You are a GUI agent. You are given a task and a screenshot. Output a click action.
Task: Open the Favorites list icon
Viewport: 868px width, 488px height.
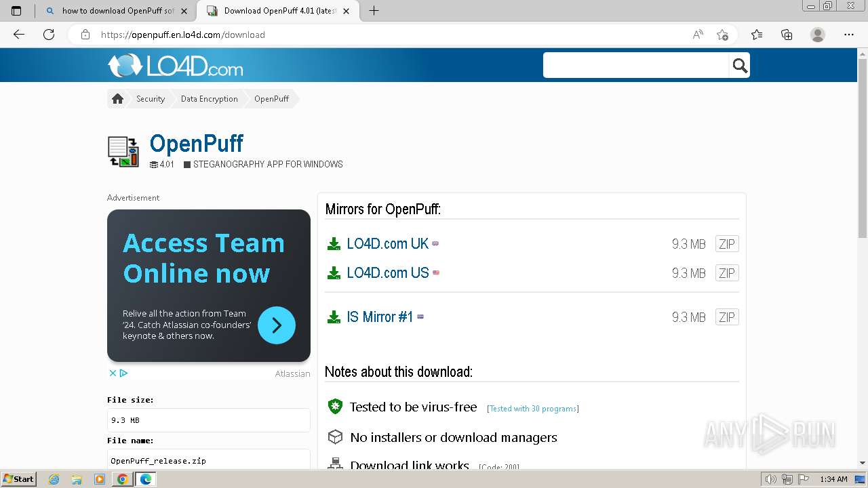click(x=757, y=35)
